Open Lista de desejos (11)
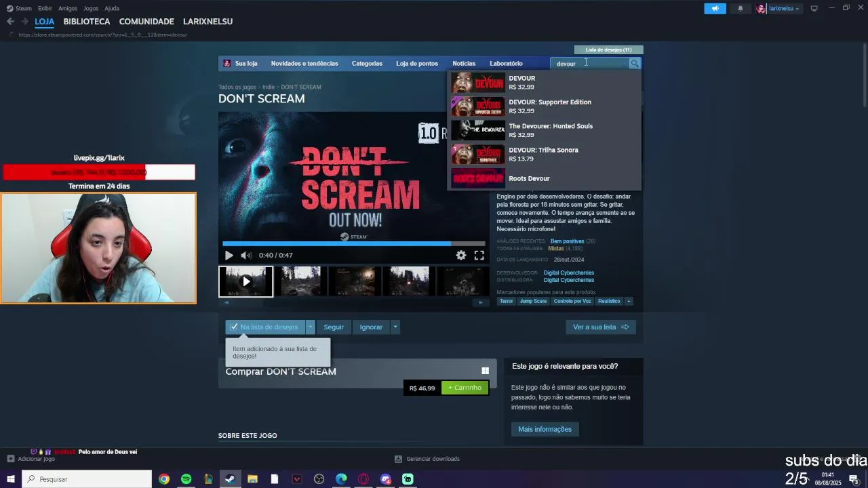Image resolution: width=868 pixels, height=488 pixels. [x=608, y=49]
